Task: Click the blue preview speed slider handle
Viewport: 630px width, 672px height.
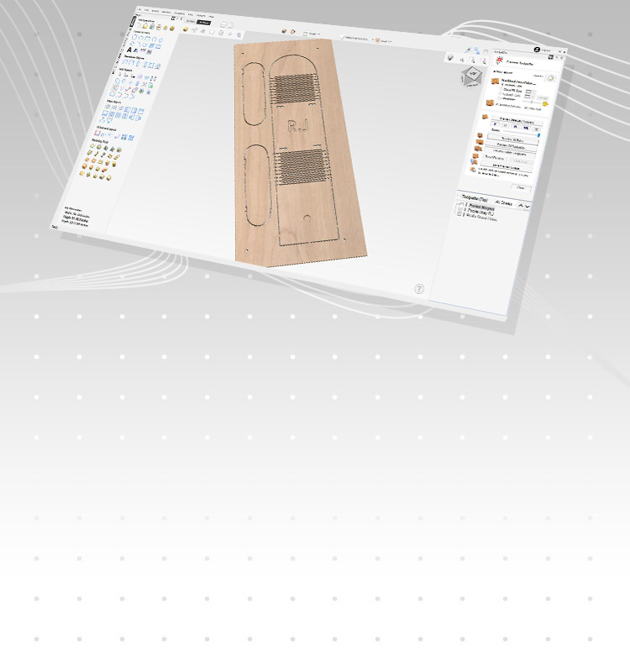Action: point(538,135)
